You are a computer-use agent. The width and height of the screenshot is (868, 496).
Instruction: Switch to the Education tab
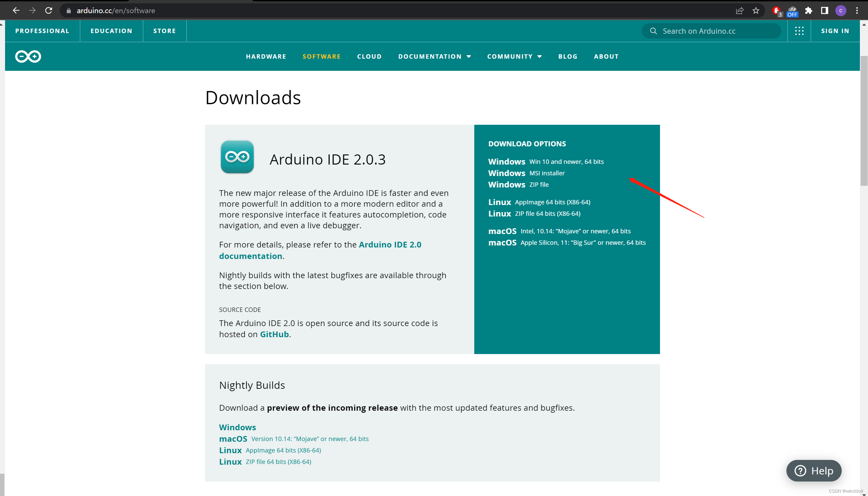click(x=111, y=31)
